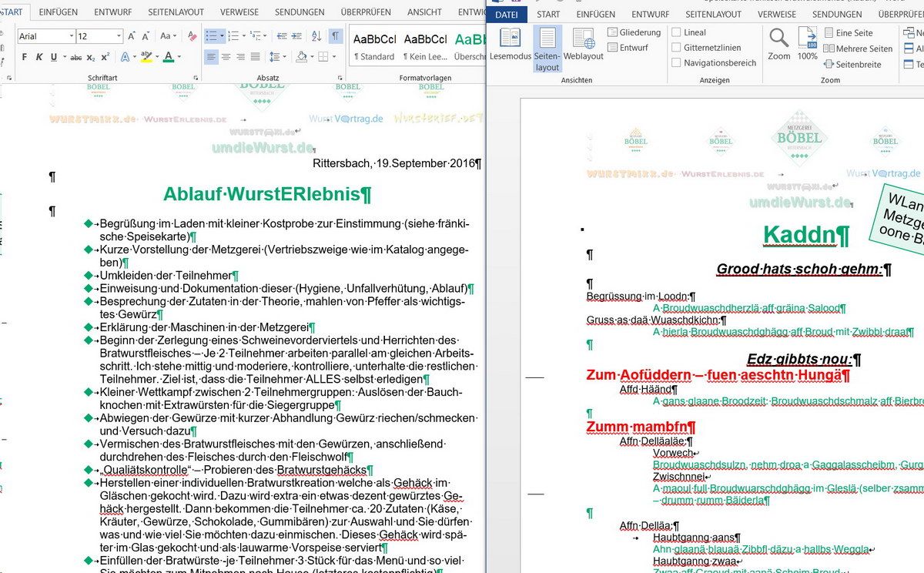Expand the numbered list style dropdown arrow
The width and height of the screenshot is (924, 573).
click(x=243, y=36)
